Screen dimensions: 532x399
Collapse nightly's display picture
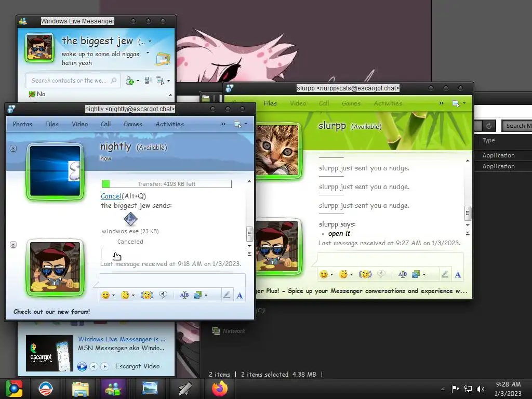click(x=13, y=148)
